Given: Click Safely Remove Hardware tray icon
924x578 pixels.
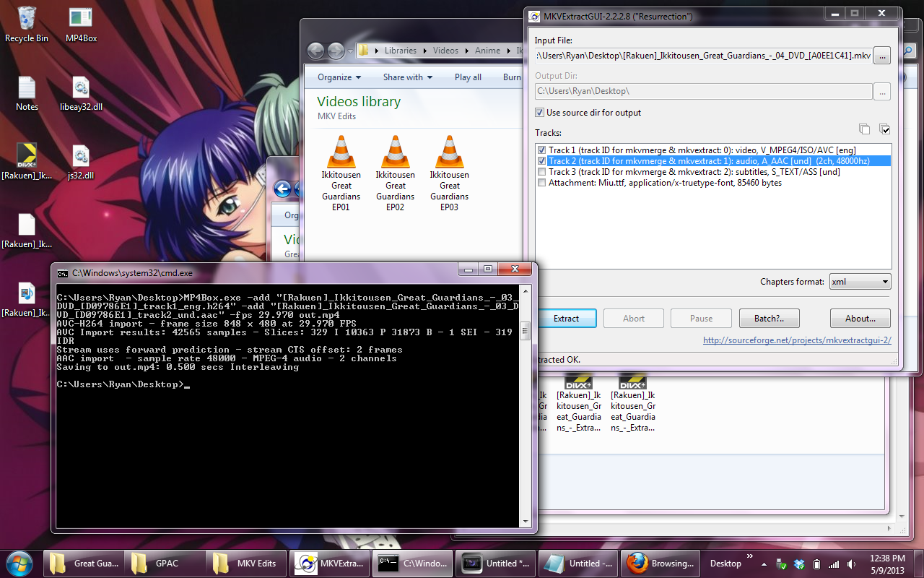Looking at the screenshot, I should tap(782, 564).
